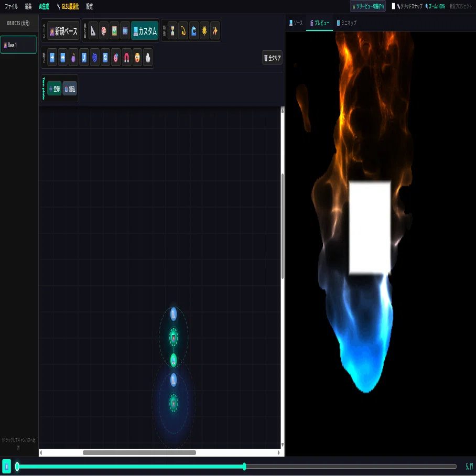Click the 5.17 time readout
Screen dimensions: 476x476
click(x=469, y=467)
